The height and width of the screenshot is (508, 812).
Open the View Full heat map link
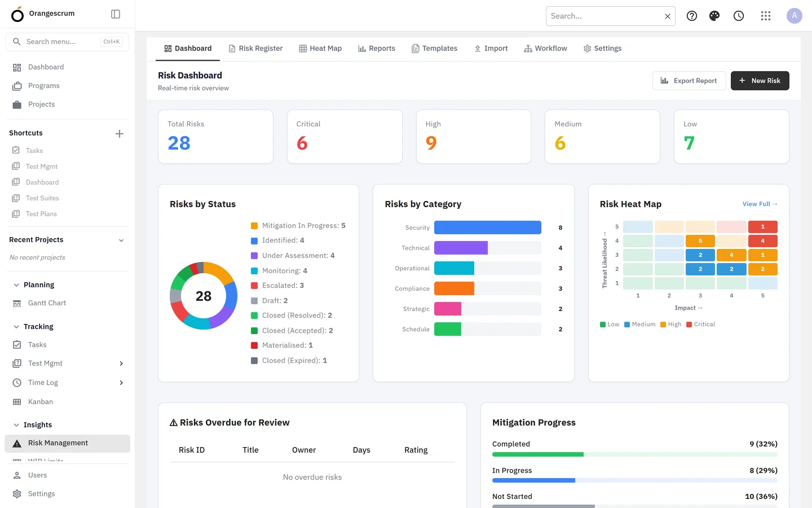pos(760,204)
